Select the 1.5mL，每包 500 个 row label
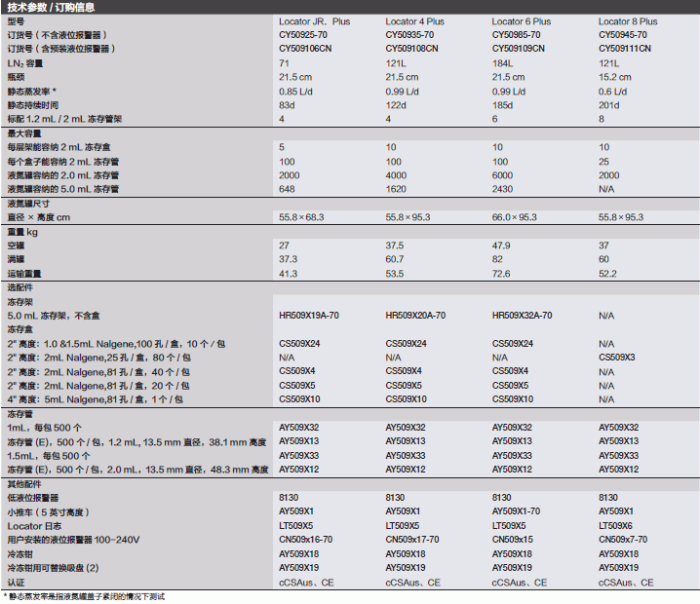Viewport: 700px width, 604px height. [x=48, y=456]
